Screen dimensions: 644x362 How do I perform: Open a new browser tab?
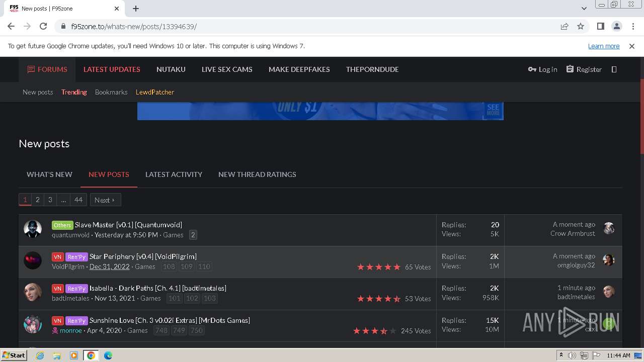click(136, 8)
